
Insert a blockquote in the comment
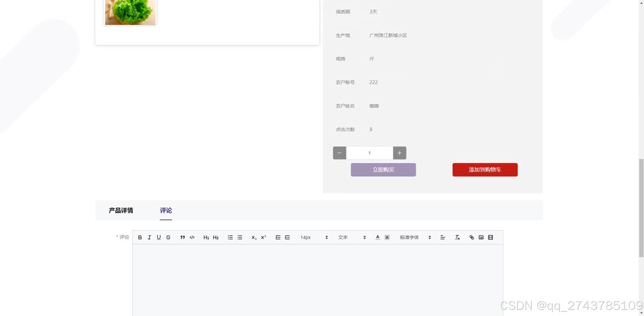coord(183,237)
